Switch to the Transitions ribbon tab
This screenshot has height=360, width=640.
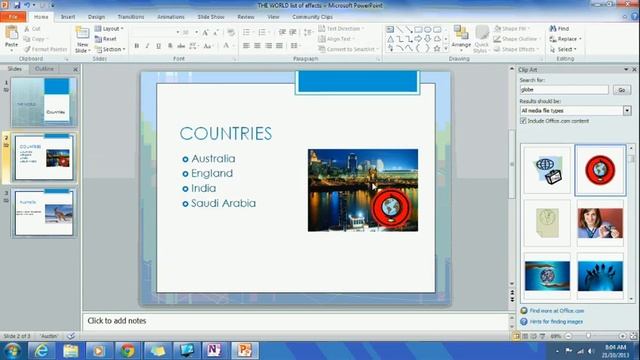[x=131, y=17]
